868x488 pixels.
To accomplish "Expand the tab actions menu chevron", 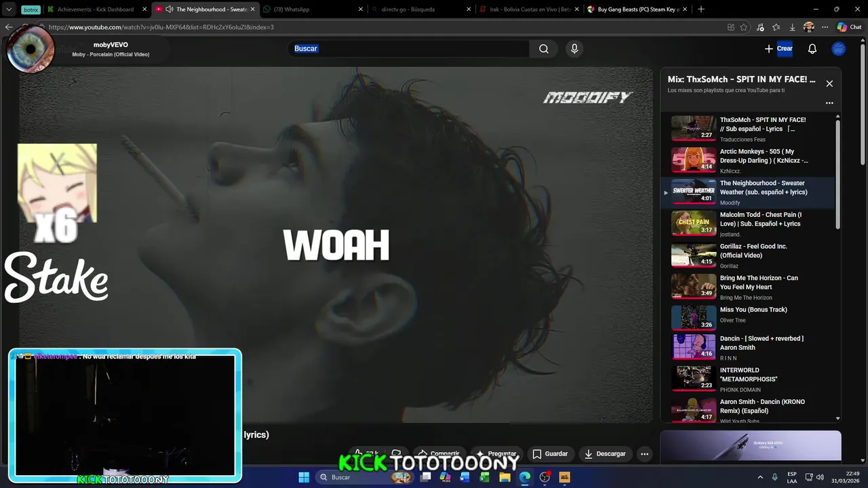I will pyautogui.click(x=9, y=9).
